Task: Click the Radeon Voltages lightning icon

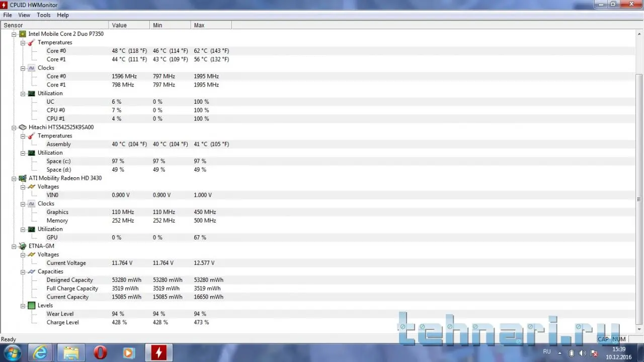Action: point(32,187)
